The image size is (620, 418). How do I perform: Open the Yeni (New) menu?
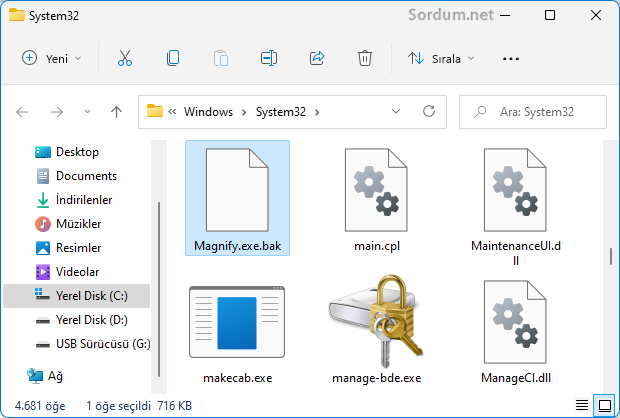(51, 59)
